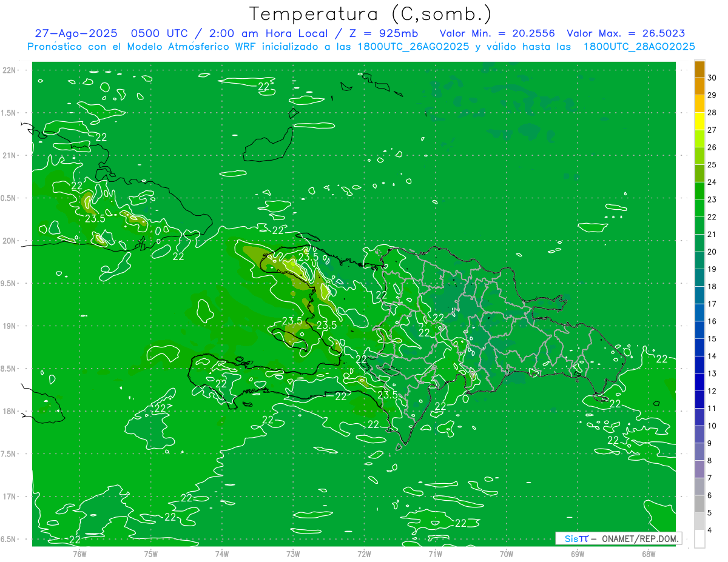Click the '74W' longitude axis label
The image size is (728, 562).
[x=222, y=554]
